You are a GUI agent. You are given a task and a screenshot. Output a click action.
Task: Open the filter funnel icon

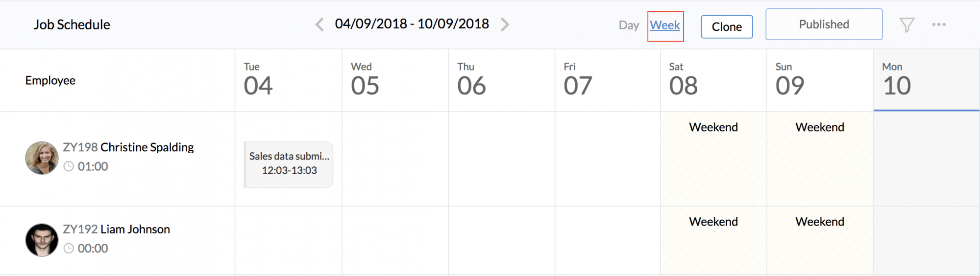tap(907, 25)
